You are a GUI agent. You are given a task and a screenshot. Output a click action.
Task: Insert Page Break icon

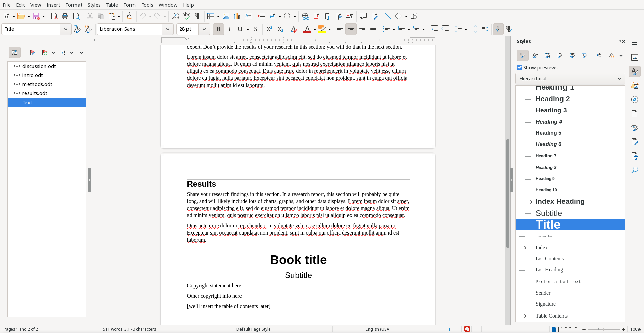coord(262,16)
